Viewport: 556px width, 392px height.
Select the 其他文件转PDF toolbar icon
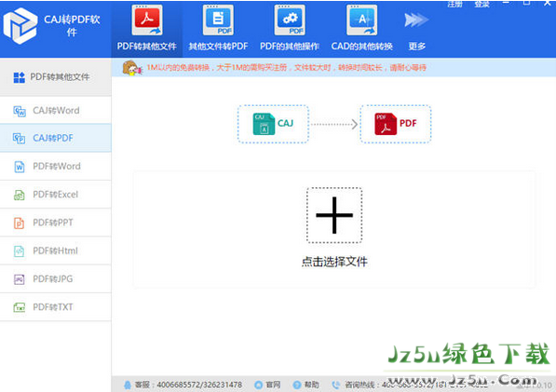pyautogui.click(x=218, y=20)
